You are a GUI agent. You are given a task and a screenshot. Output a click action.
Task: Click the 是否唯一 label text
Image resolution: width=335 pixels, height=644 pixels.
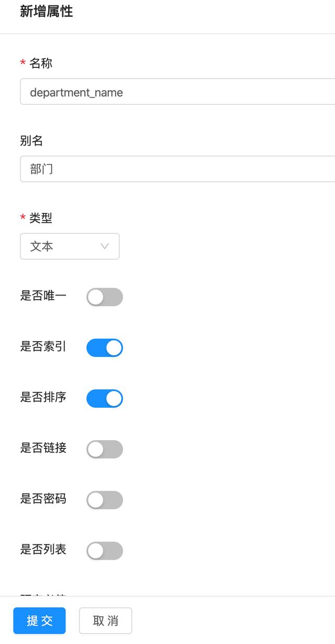tap(43, 296)
